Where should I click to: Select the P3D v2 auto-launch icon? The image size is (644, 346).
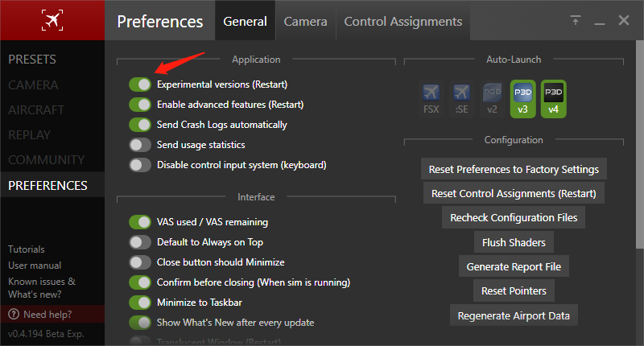coord(492,99)
